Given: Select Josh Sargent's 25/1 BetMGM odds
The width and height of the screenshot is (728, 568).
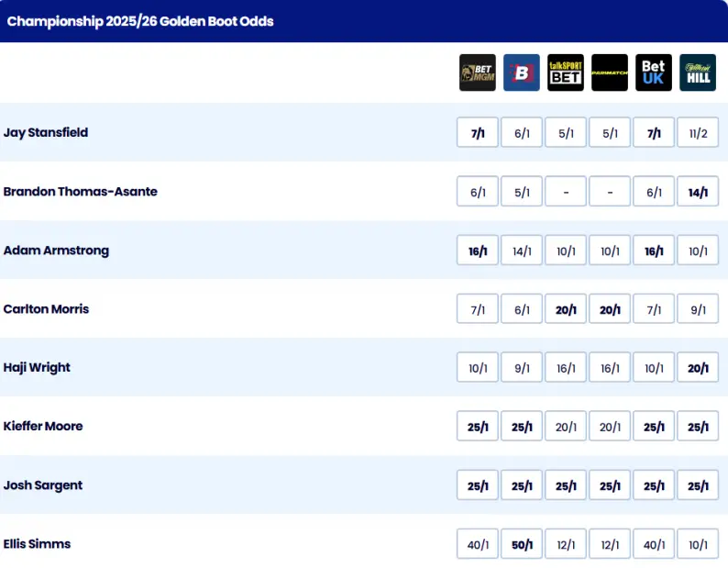Looking at the screenshot, I should tap(478, 485).
